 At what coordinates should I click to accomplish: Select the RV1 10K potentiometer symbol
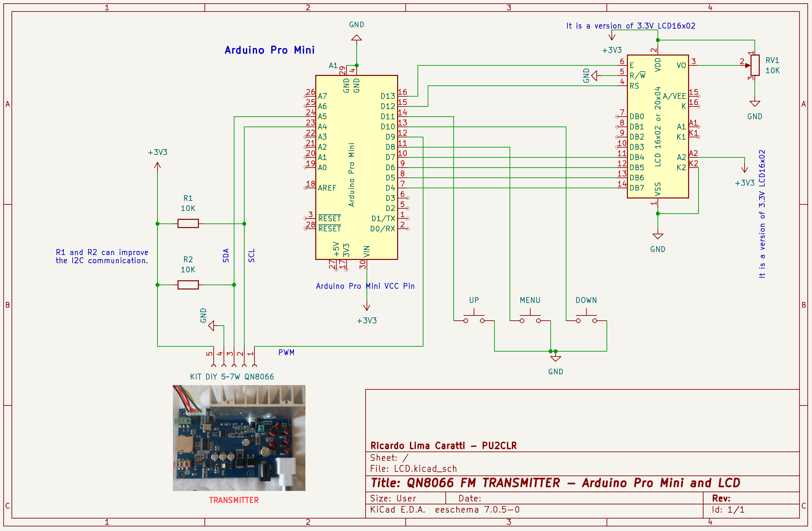click(755, 65)
